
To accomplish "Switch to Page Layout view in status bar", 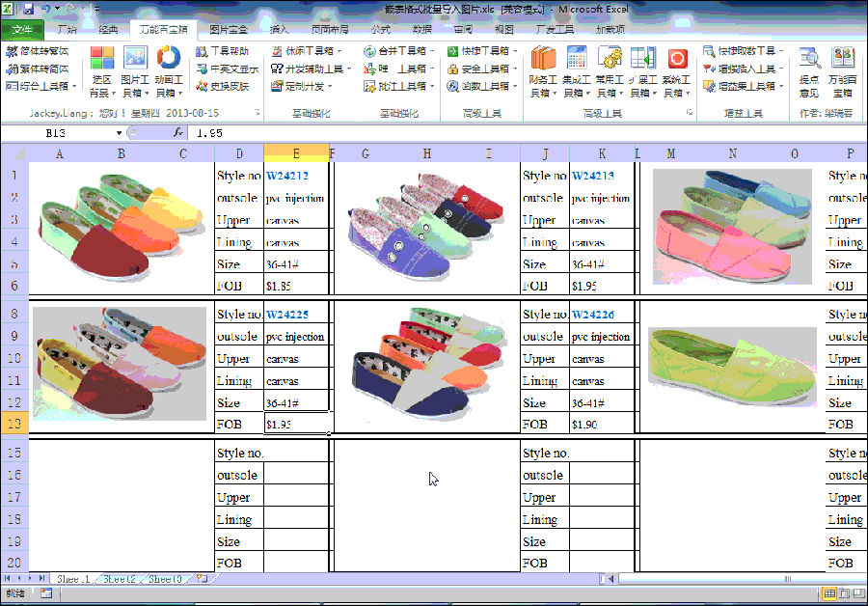I will click(x=843, y=593).
